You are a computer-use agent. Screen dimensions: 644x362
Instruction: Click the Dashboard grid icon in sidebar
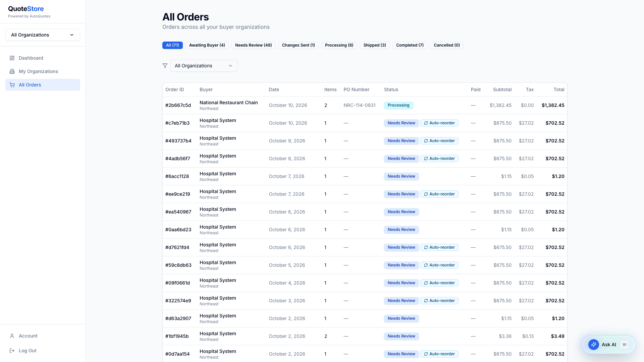pos(12,58)
